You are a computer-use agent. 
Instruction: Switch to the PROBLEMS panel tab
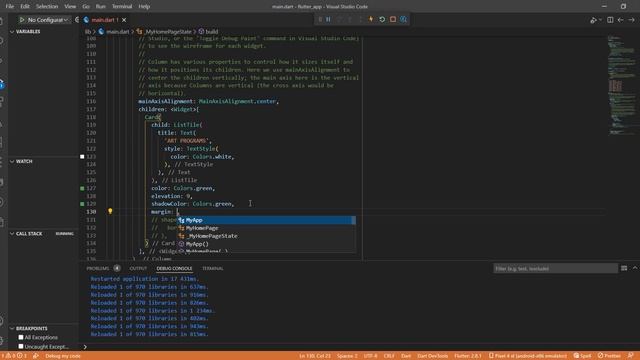[x=98, y=269]
